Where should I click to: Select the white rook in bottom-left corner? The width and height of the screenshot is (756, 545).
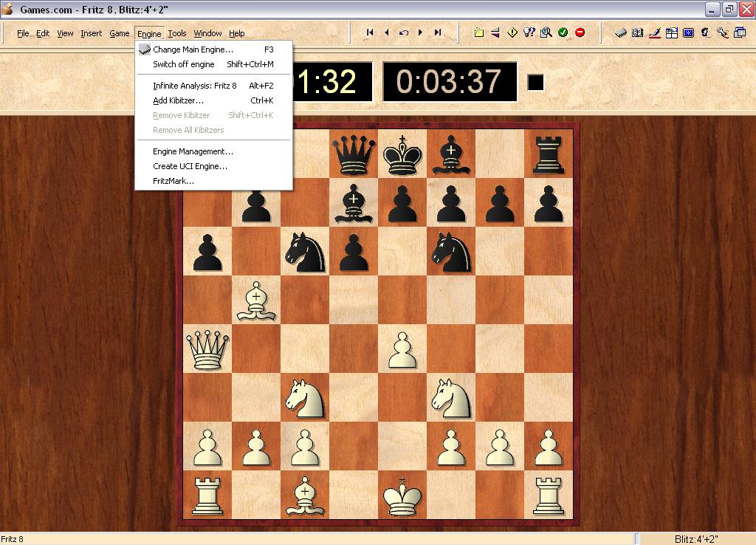pos(207,496)
